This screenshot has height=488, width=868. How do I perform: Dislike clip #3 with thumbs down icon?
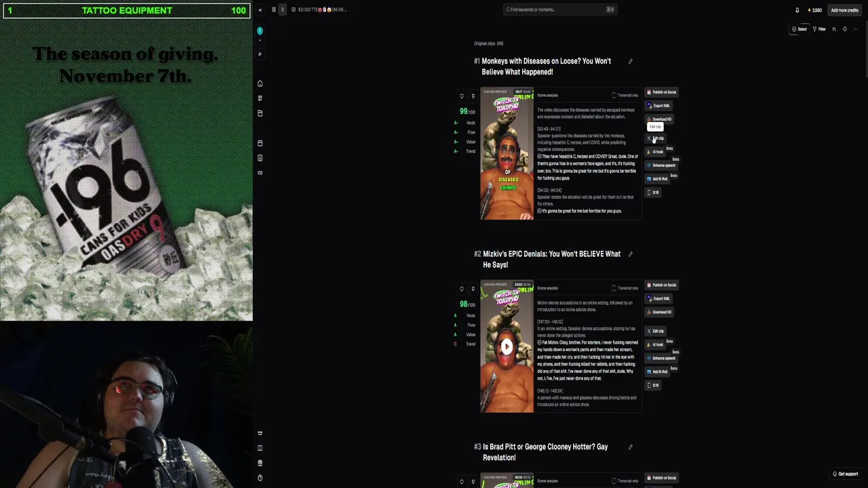coord(473,482)
